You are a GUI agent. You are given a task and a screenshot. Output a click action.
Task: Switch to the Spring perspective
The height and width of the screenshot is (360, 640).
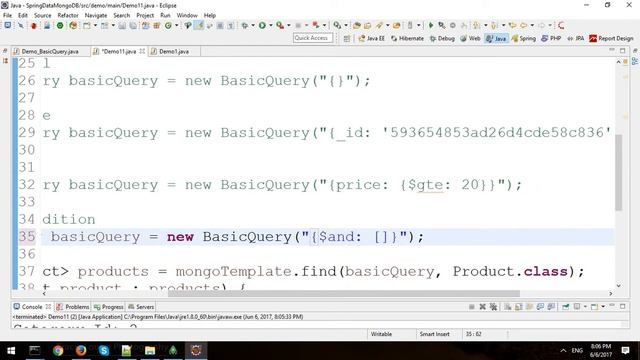click(523, 38)
